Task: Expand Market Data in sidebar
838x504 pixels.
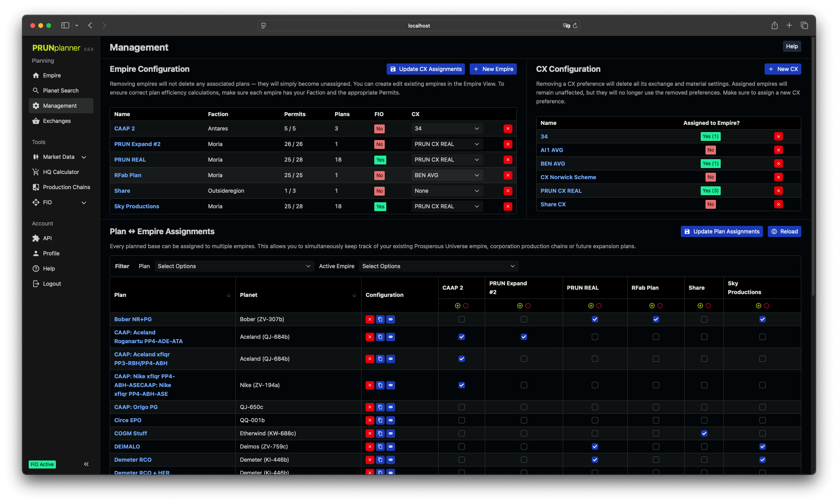Action: tap(60, 157)
